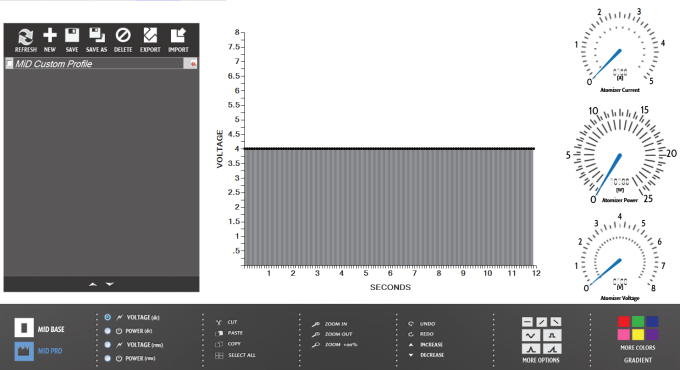Click UNDO in the bottom toolbar

point(422,324)
